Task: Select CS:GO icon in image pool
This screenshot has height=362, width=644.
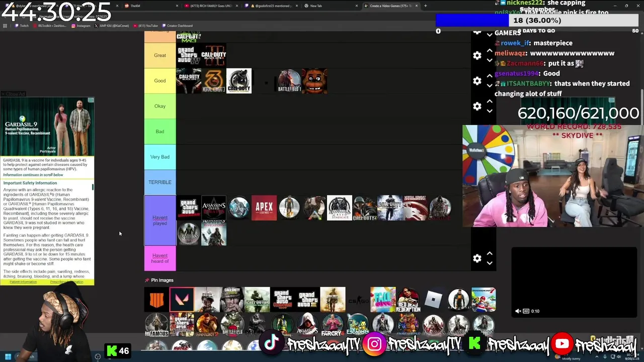Action: 358,300
